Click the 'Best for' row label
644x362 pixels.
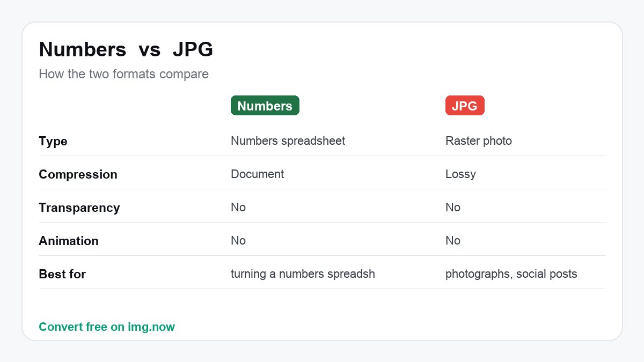coord(62,274)
